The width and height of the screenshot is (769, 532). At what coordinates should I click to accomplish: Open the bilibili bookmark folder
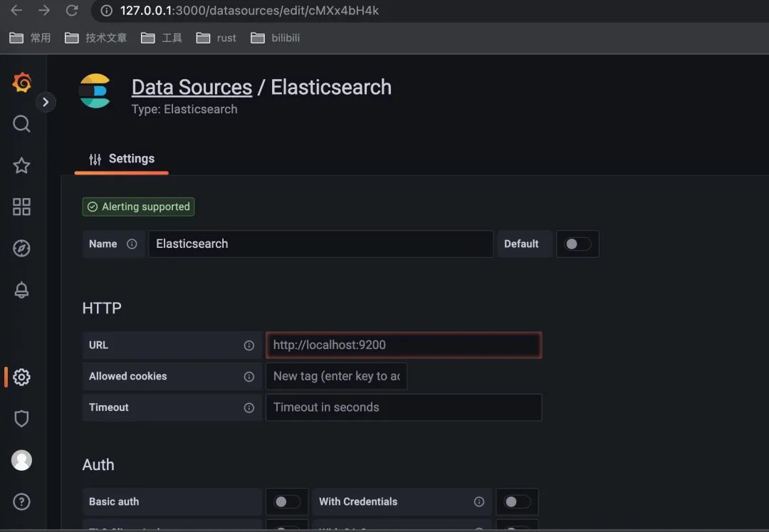coord(275,38)
